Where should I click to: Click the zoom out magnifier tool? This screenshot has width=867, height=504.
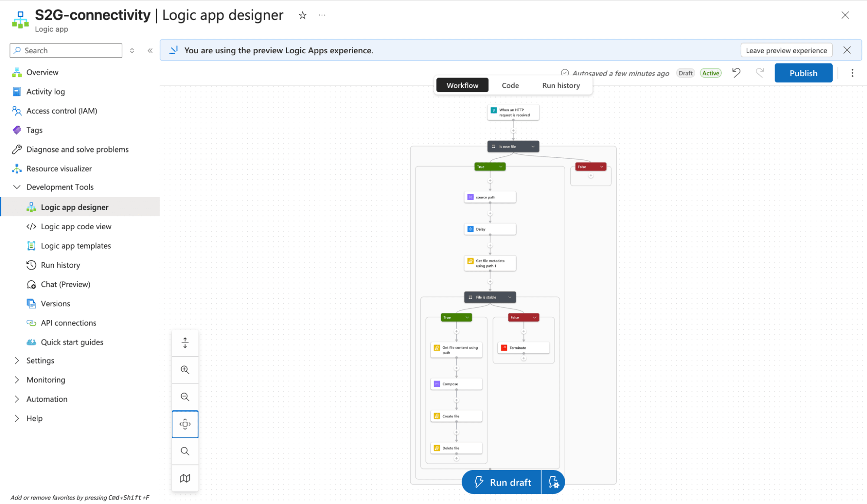point(185,397)
